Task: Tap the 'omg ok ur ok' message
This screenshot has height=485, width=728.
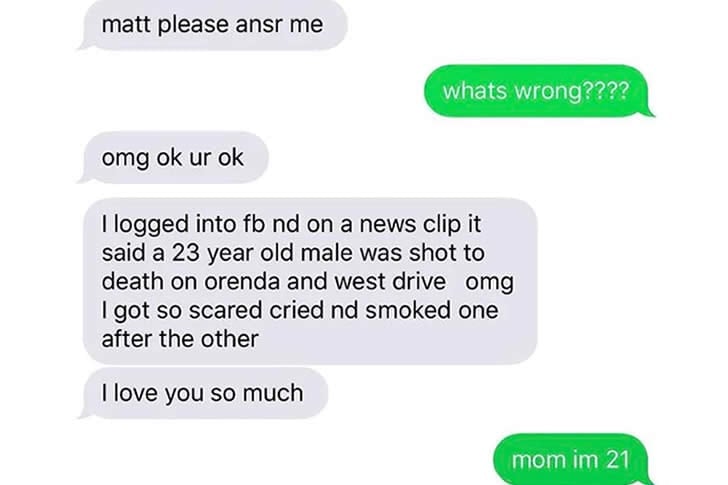Action: [x=174, y=158]
